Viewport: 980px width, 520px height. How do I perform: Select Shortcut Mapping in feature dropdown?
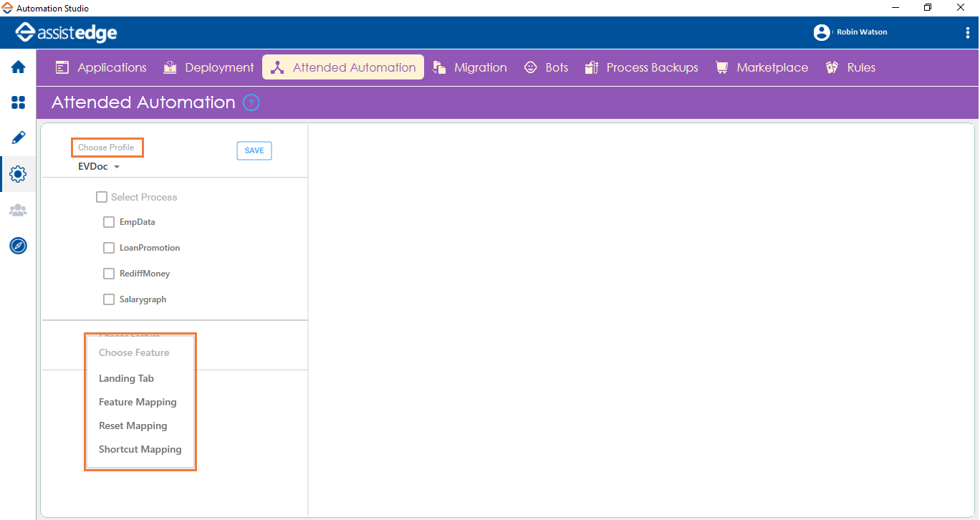[x=140, y=449]
